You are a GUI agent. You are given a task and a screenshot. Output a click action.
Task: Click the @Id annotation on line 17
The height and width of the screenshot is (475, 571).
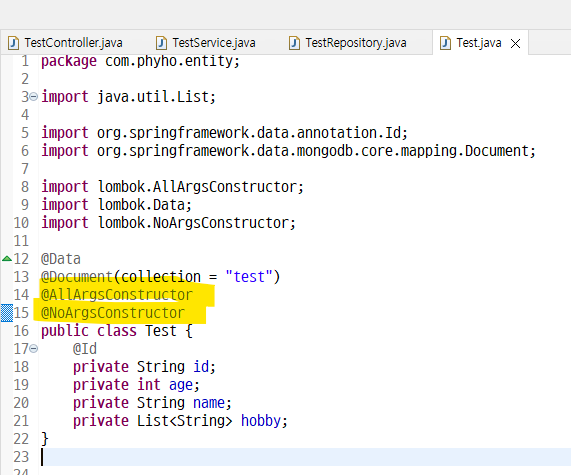tap(84, 349)
